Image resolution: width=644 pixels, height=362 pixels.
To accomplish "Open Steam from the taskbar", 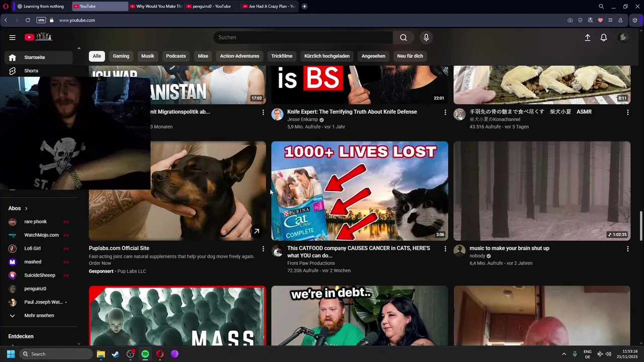I will 115,354.
